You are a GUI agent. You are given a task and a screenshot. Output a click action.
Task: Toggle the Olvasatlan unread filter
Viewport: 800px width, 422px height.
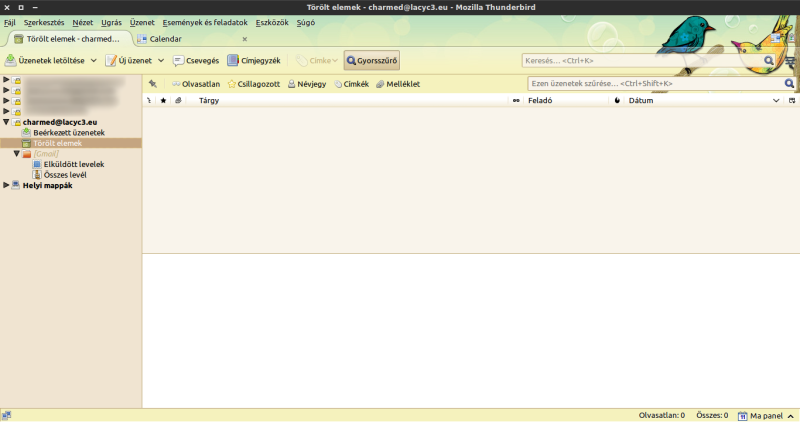tap(196, 84)
